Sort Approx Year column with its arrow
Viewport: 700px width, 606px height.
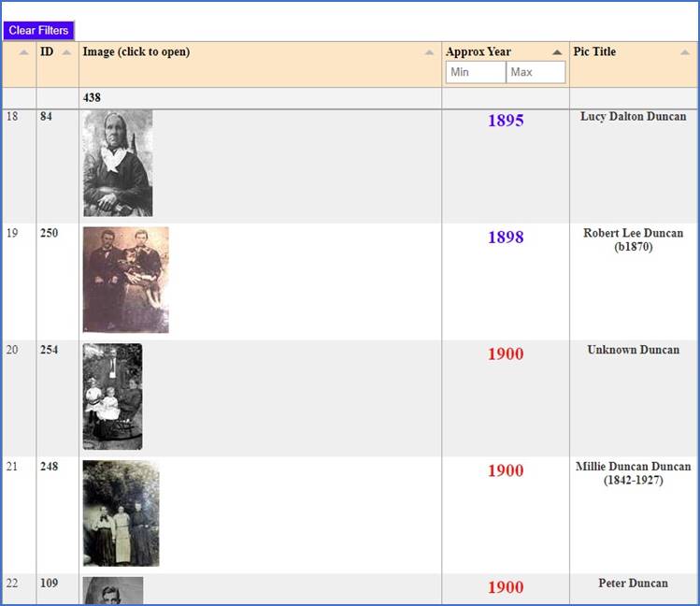[x=557, y=52]
